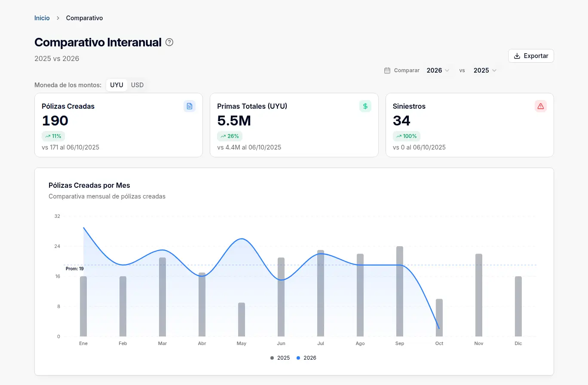The height and width of the screenshot is (385, 588).
Task: Click the '32' y-axis label
Action: point(58,216)
